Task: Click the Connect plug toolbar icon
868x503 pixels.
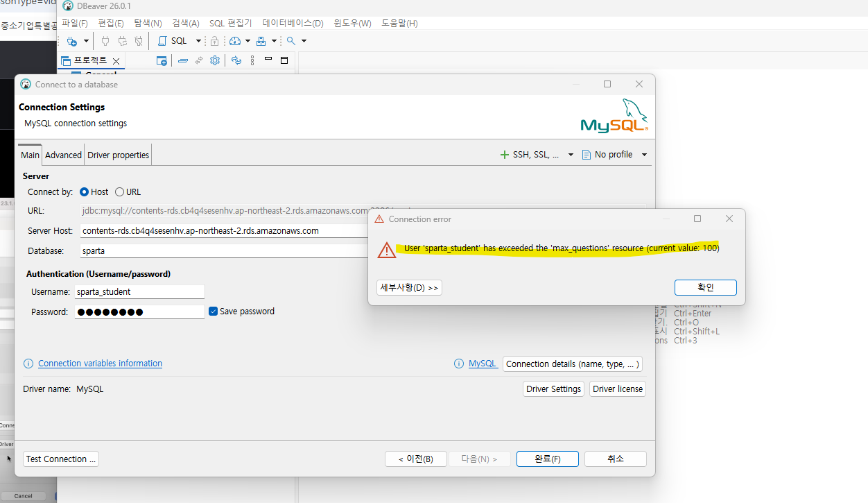Action: tap(105, 41)
